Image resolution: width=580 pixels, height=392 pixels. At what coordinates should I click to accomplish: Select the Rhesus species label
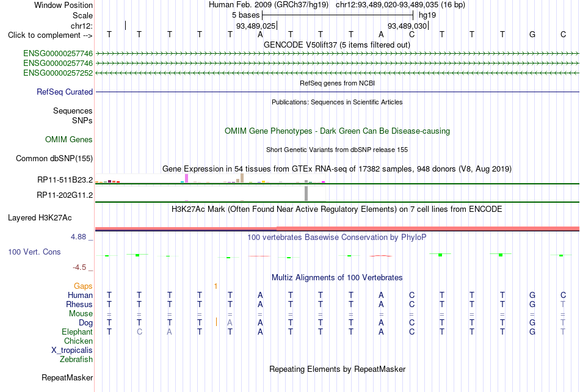click(79, 304)
